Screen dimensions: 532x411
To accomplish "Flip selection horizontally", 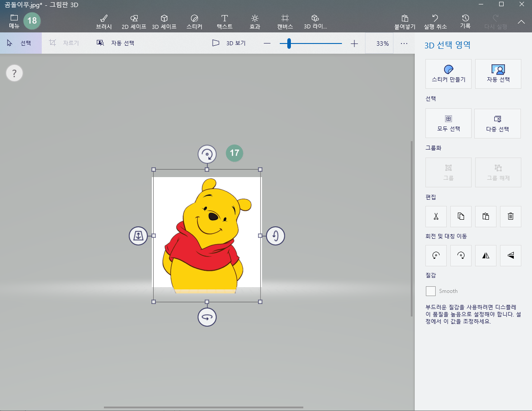I will pos(486,256).
